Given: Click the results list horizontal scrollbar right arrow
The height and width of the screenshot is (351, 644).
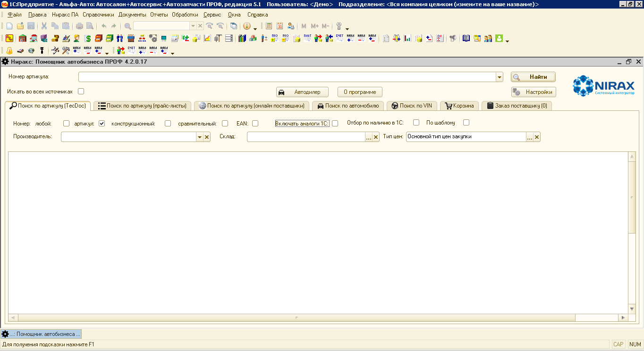Looking at the screenshot, I should pyautogui.click(x=624, y=318).
